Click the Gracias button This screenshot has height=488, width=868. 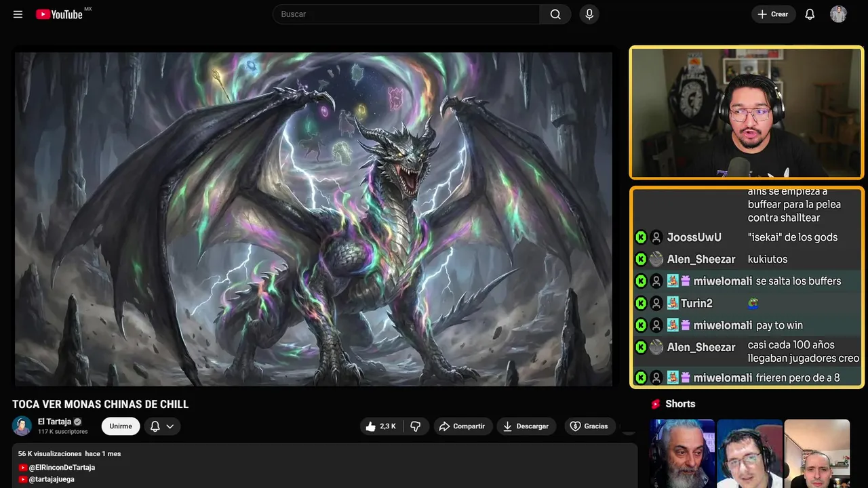pos(589,426)
